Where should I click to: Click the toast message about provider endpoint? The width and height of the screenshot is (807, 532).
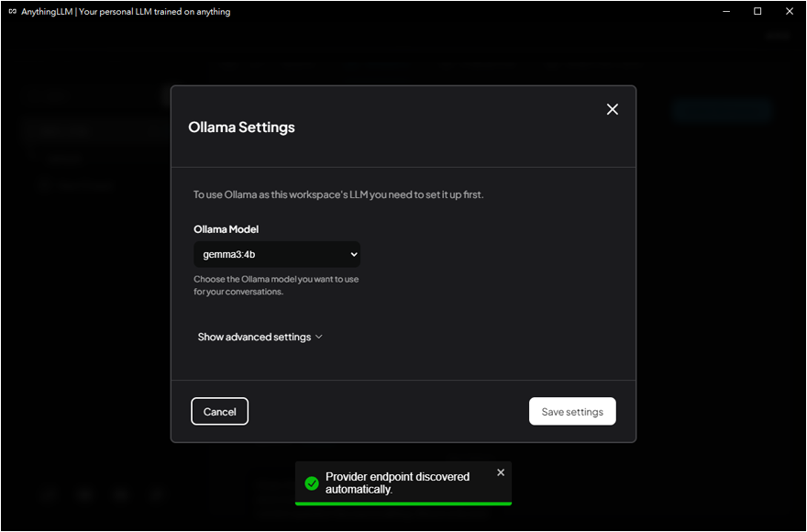(397, 482)
